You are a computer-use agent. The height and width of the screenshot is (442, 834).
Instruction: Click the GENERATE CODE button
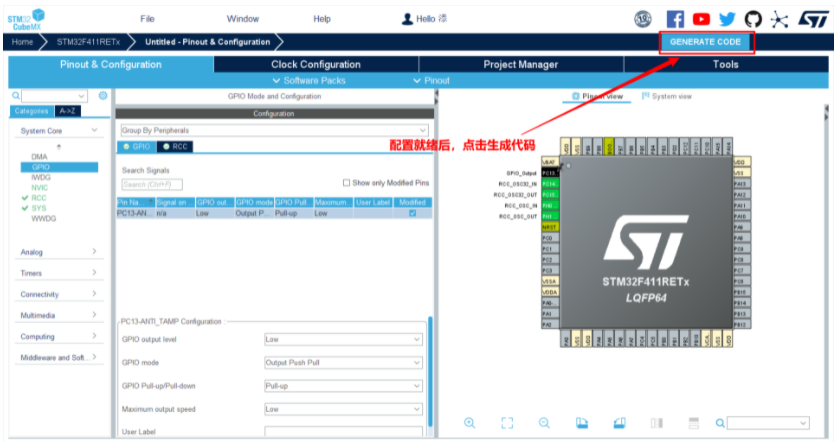(705, 41)
